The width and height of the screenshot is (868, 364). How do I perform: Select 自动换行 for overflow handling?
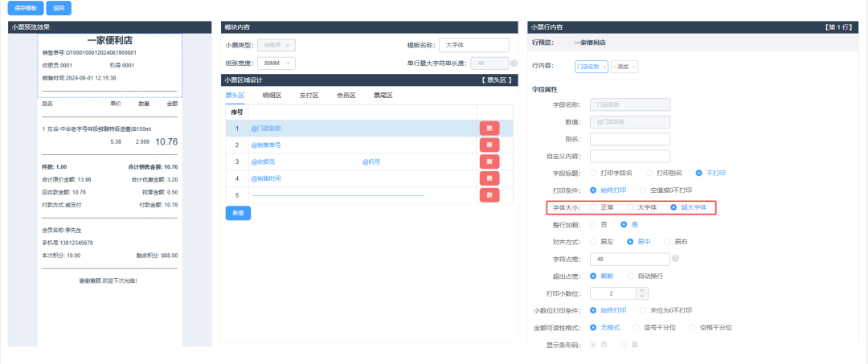pyautogui.click(x=632, y=276)
